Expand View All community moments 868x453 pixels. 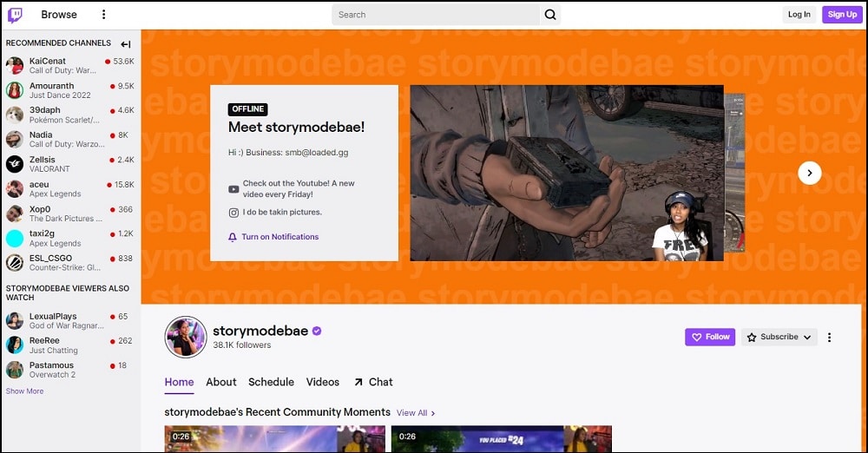(x=416, y=413)
